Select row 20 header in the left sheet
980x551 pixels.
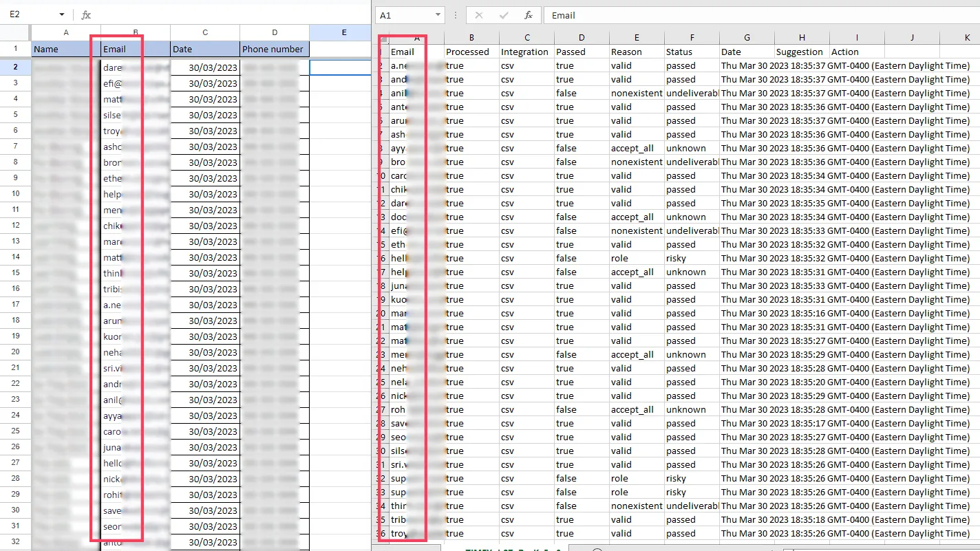(15, 352)
